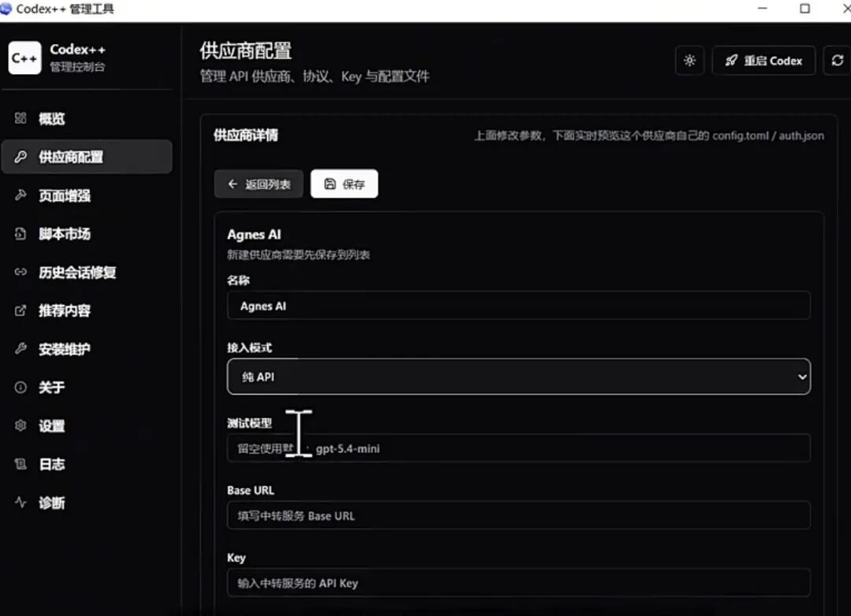Image resolution: width=851 pixels, height=616 pixels.
Task: Click the 新建供应商需要先保存到列表 hint text
Action: pos(299,254)
